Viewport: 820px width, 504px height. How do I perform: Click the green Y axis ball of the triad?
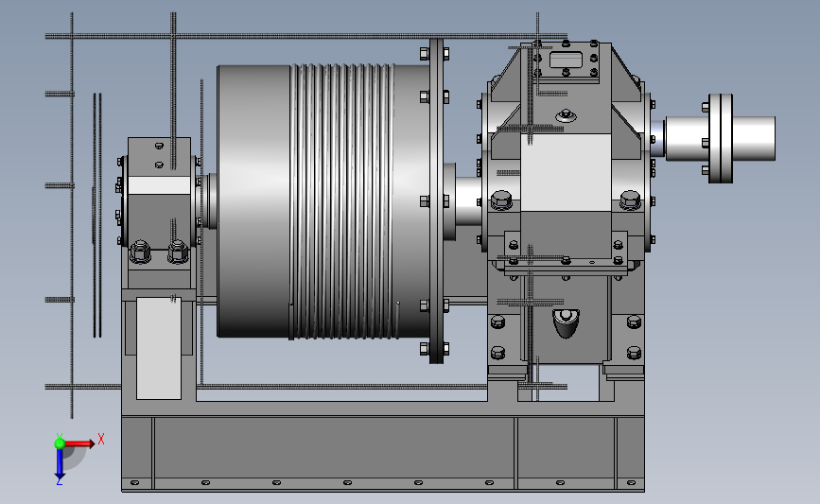pyautogui.click(x=60, y=443)
